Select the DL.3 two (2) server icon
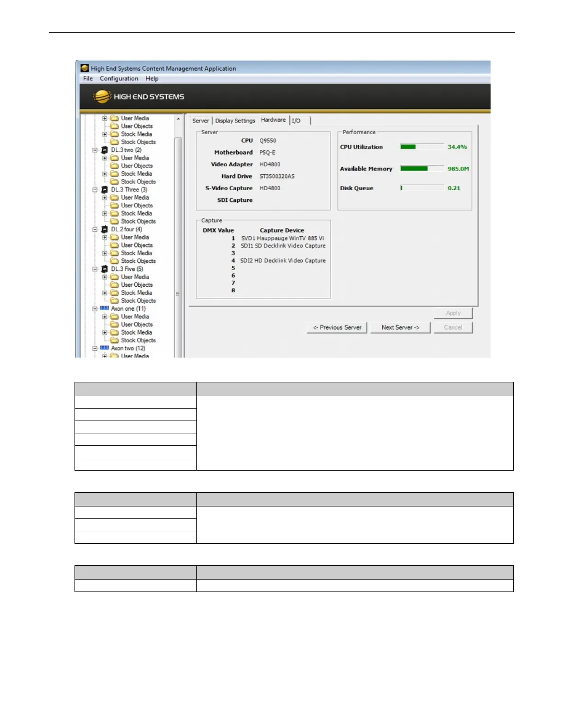 click(x=104, y=150)
